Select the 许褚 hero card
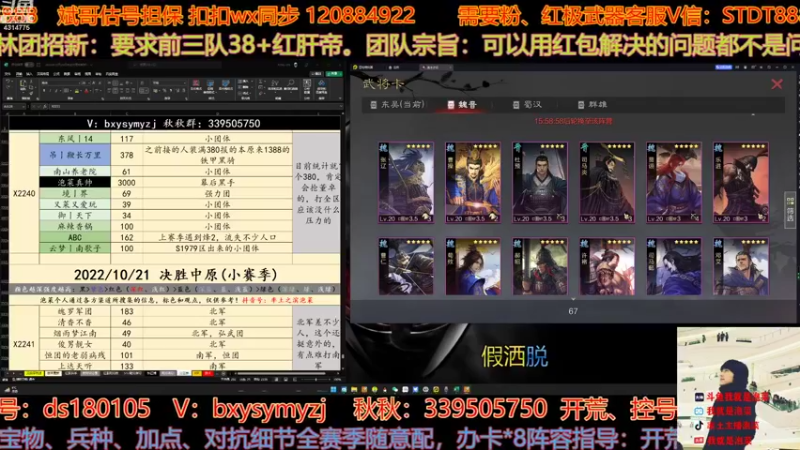 click(x=607, y=266)
